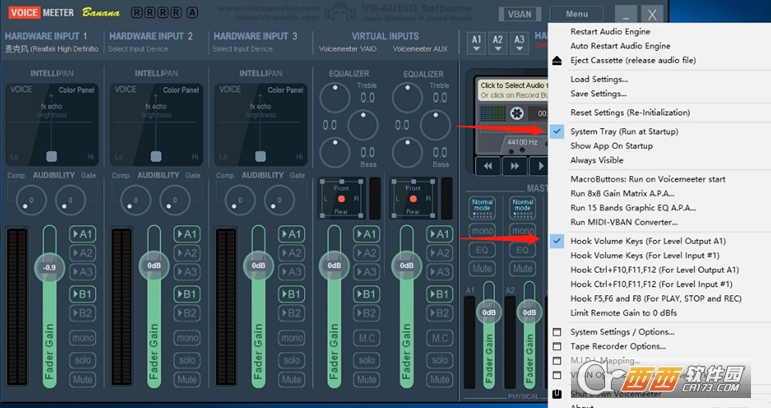Mute Hardware Input 1 strip
Image resolution: width=771 pixels, height=408 pixels.
pos(83,379)
